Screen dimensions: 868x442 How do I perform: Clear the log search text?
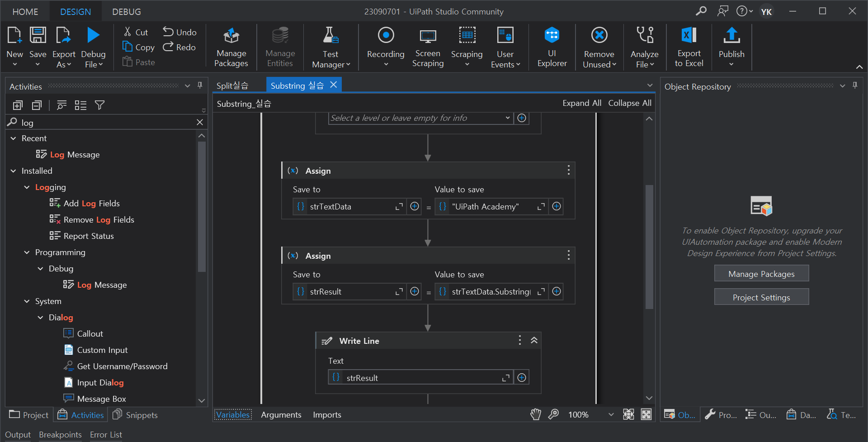pos(200,122)
